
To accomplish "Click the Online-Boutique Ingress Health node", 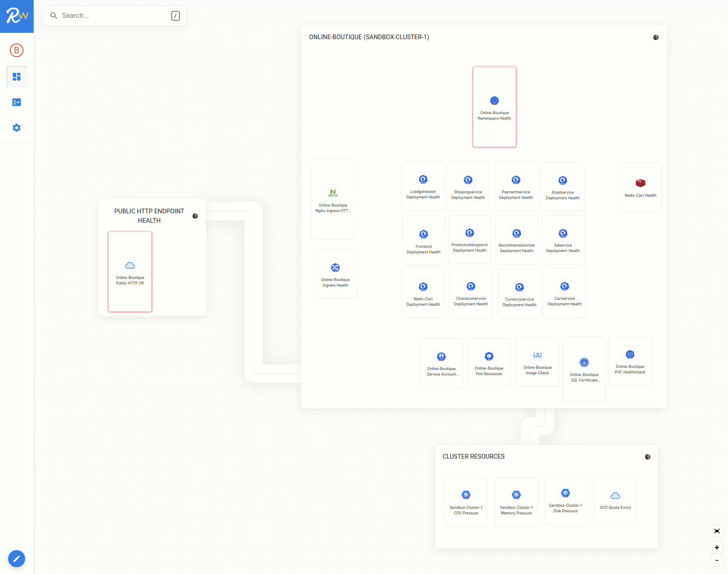I will point(335,274).
